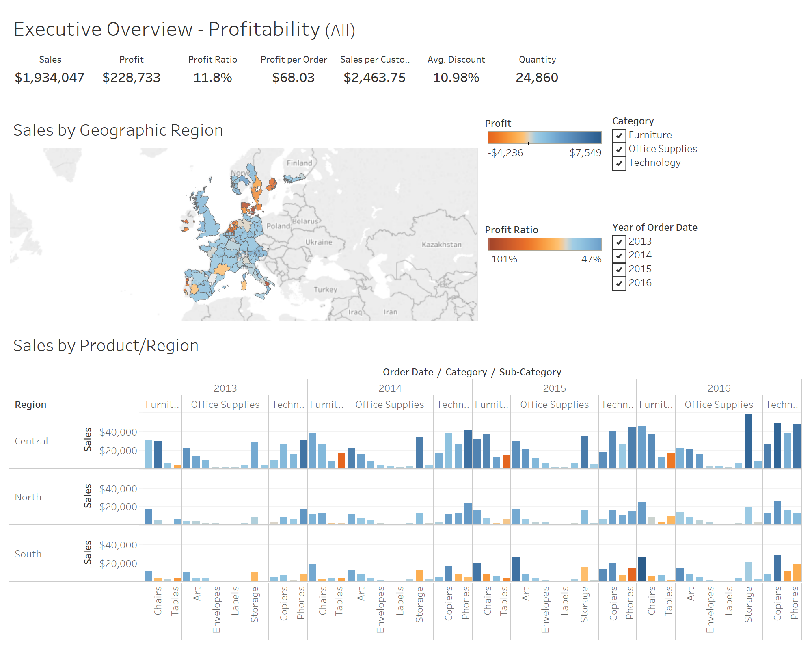Click the -$4,236 minimum profit label
This screenshot has height=650, width=812.
pyautogui.click(x=505, y=153)
